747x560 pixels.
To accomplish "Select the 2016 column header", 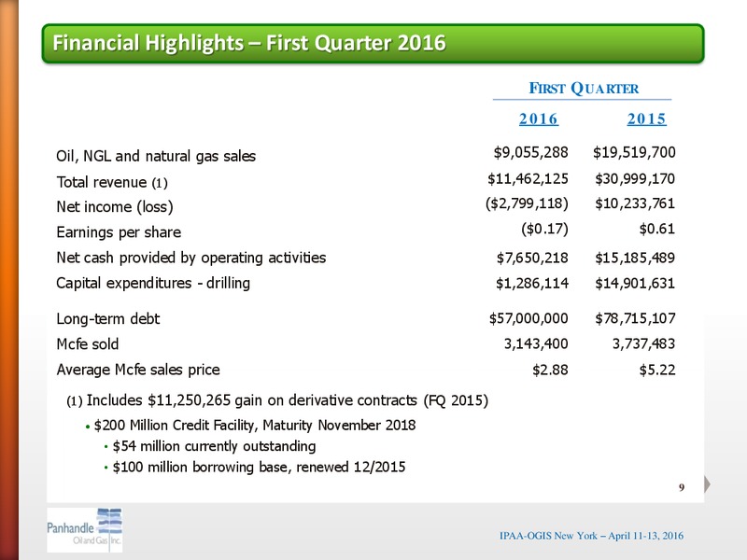I will tap(539, 119).
